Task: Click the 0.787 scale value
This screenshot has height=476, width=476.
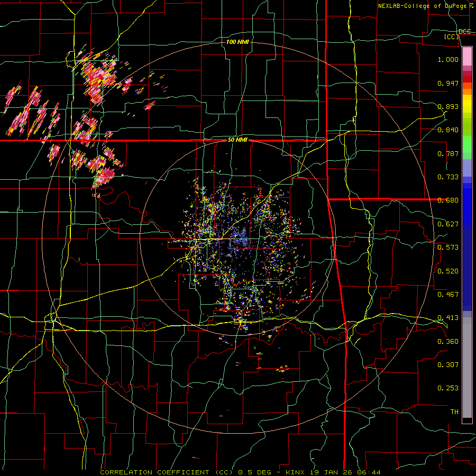Action: tap(448, 153)
